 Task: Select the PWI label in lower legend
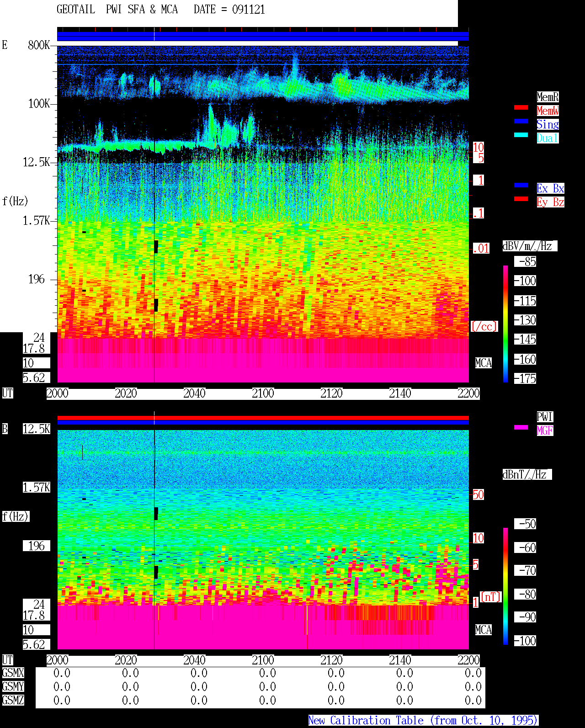point(545,417)
